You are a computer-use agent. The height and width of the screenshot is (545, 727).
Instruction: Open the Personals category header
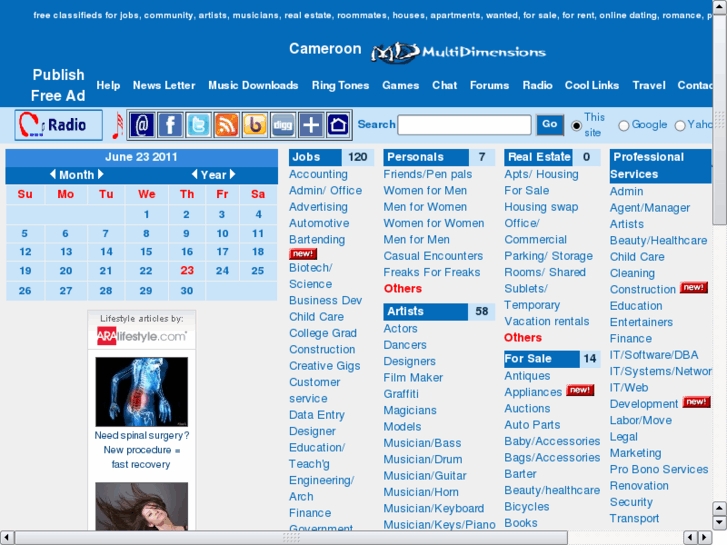pyautogui.click(x=415, y=157)
